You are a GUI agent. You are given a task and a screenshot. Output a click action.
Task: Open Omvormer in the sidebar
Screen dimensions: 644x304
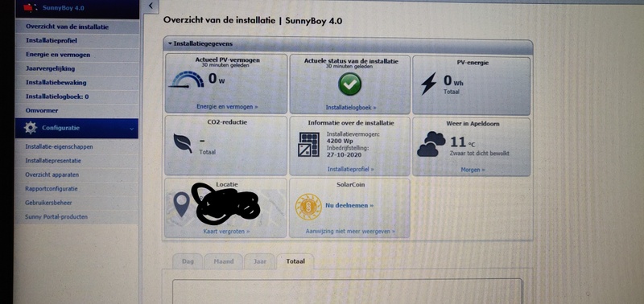[76, 110]
